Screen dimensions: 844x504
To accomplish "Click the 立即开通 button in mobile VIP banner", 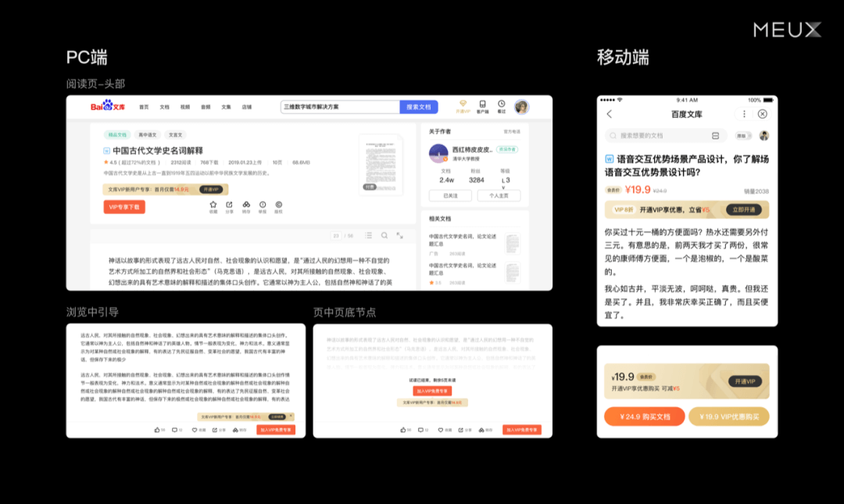I will click(x=744, y=209).
